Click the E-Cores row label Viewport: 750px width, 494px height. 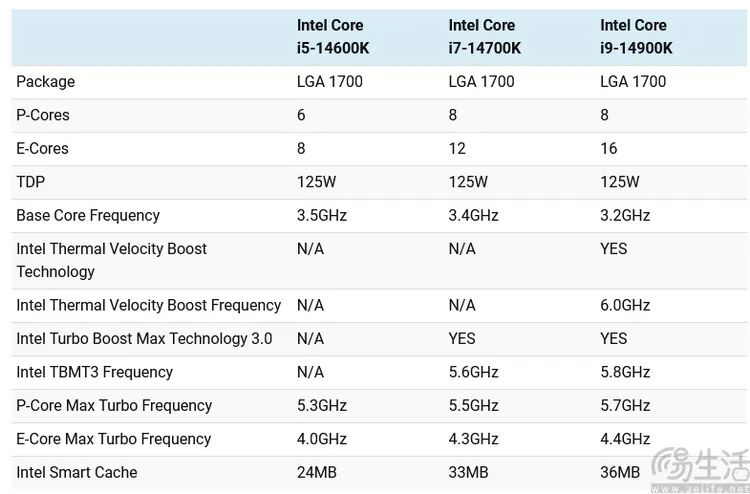(x=43, y=148)
